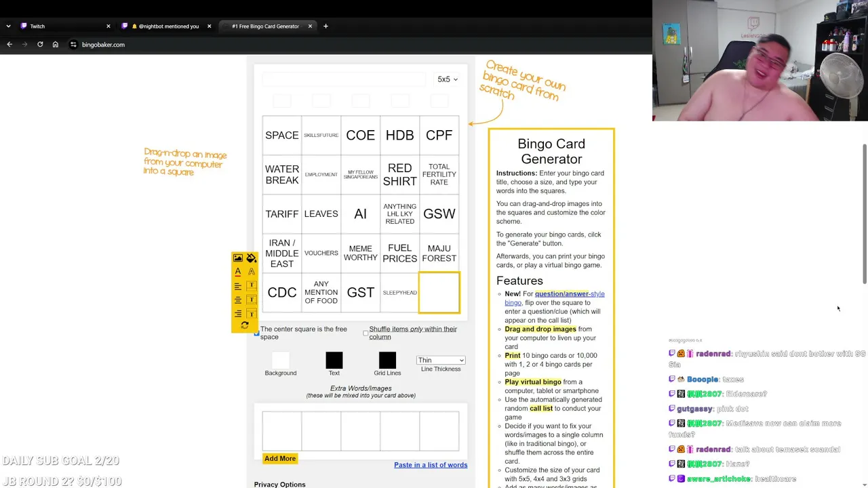Pick the Text color swatch
Screen dimensions: 868x488
(334, 360)
